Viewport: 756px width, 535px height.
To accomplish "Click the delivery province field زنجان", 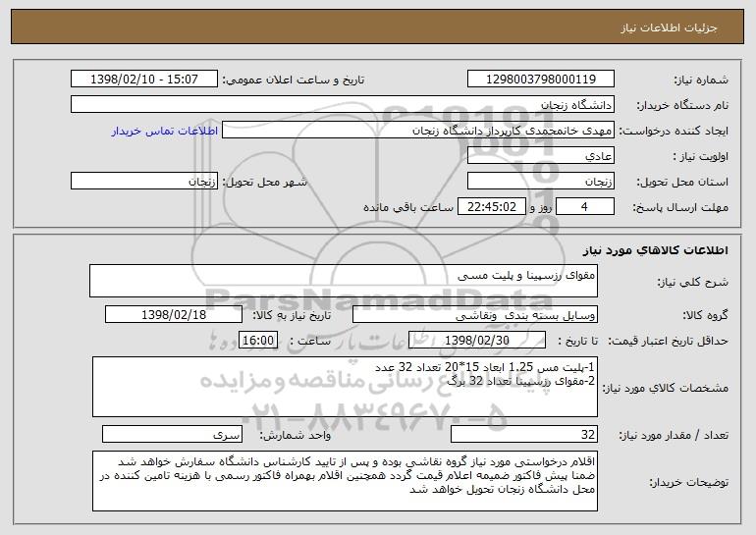I will pos(540,182).
